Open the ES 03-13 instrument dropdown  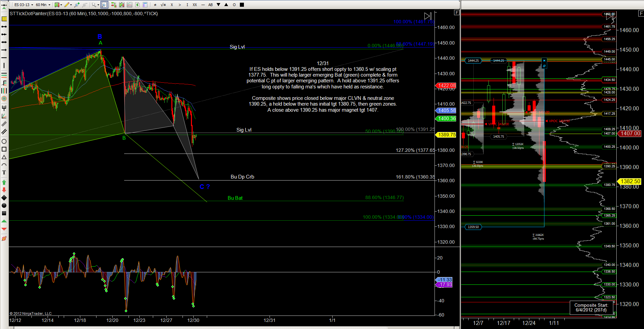coord(24,5)
